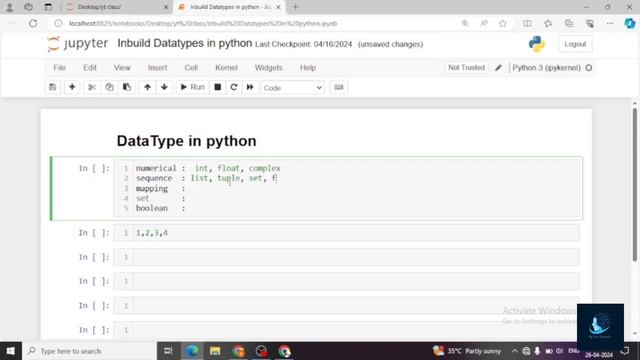Run the selected cell
The width and height of the screenshot is (640, 360).
192,87
